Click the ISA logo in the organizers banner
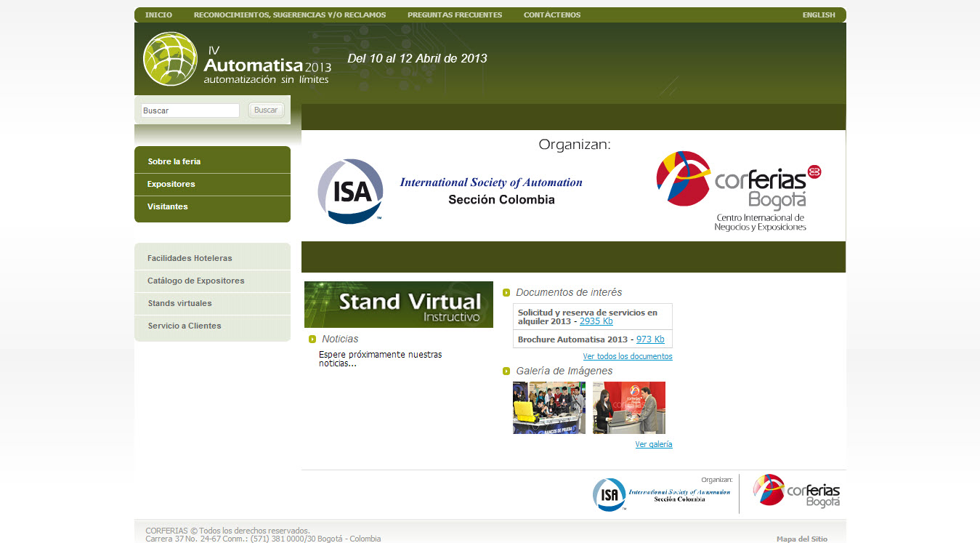980x543 pixels. click(350, 191)
